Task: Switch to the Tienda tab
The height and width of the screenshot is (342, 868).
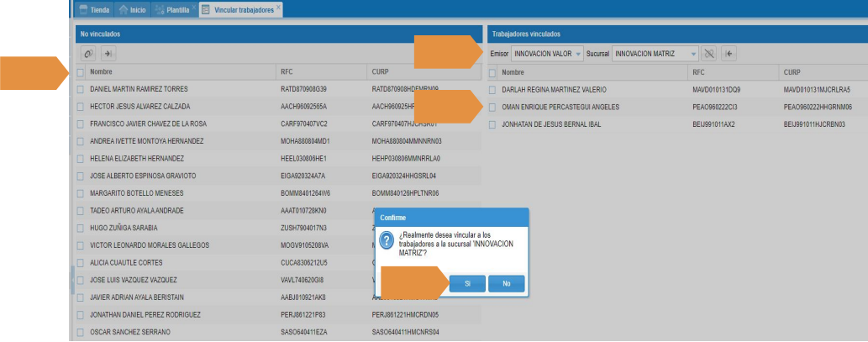Action: (93, 9)
